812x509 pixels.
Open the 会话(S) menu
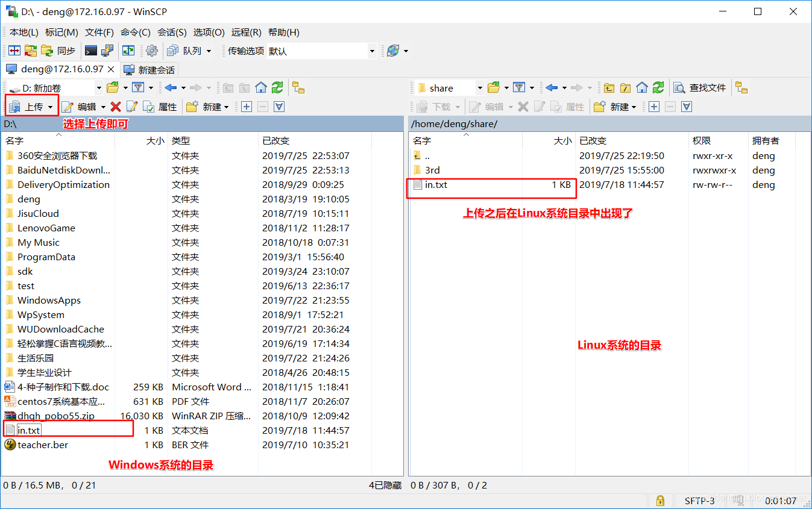[x=172, y=32]
